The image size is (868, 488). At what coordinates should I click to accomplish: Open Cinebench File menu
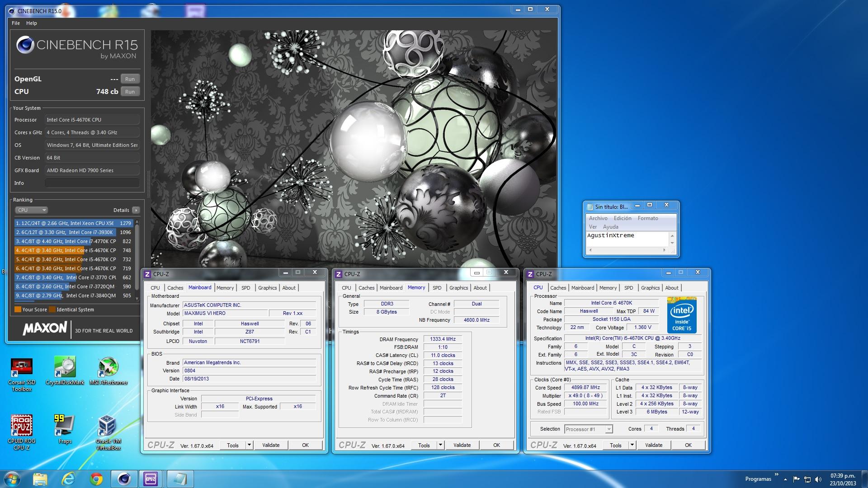[16, 23]
